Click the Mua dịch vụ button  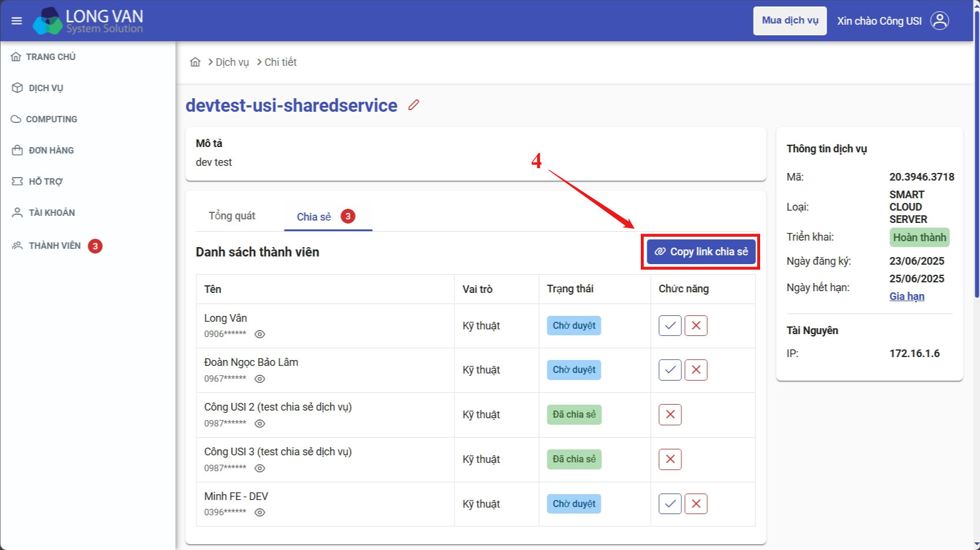coord(790,21)
